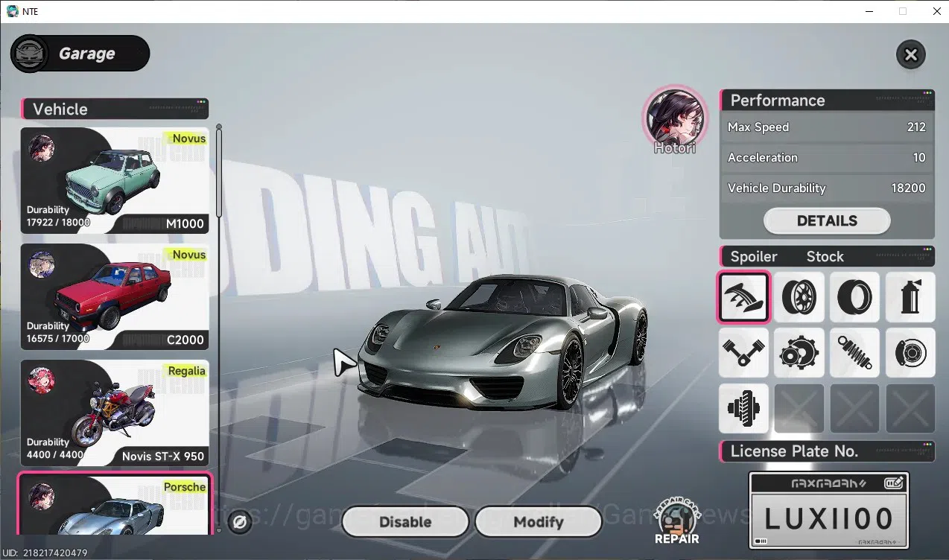
Task: Click the Repair car icon
Action: 676,519
